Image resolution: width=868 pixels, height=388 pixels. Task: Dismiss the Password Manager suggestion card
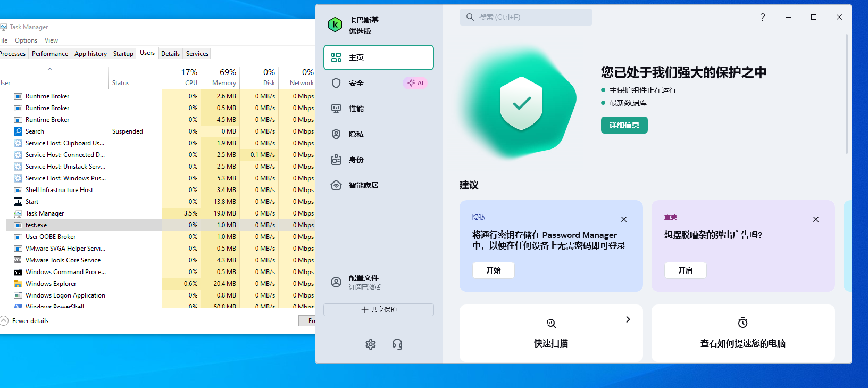pyautogui.click(x=624, y=219)
